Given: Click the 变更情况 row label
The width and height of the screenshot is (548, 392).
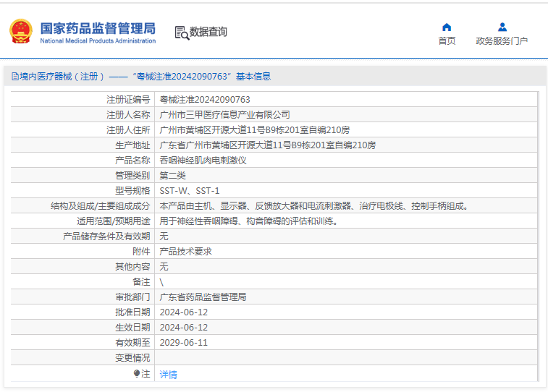Looking at the screenshot, I should 132,358.
